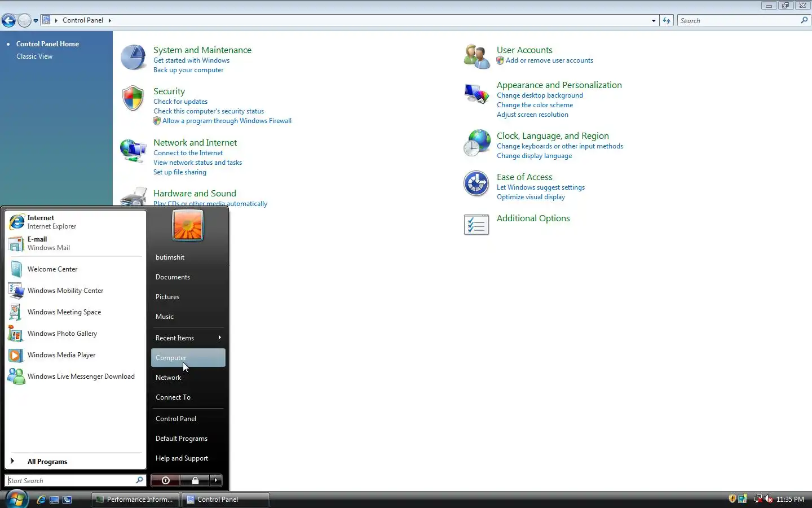The height and width of the screenshot is (508, 812).
Task: Click the user account flower picture
Action: point(188,225)
